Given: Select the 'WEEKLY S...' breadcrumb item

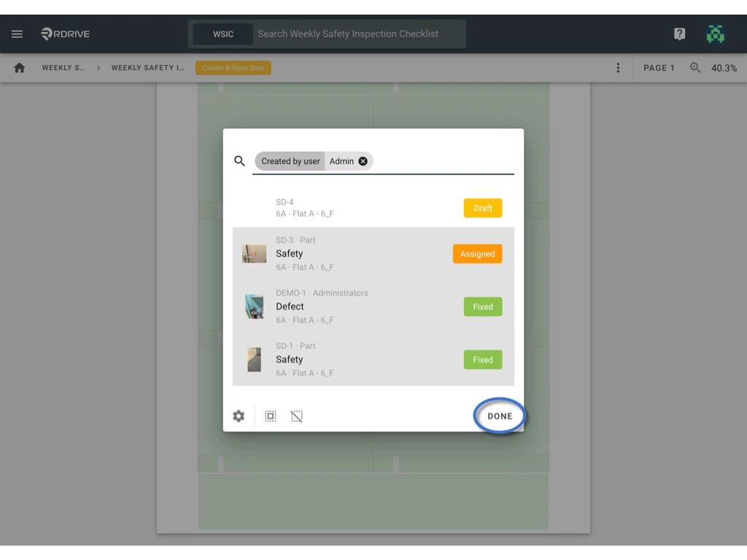Looking at the screenshot, I should (62, 67).
